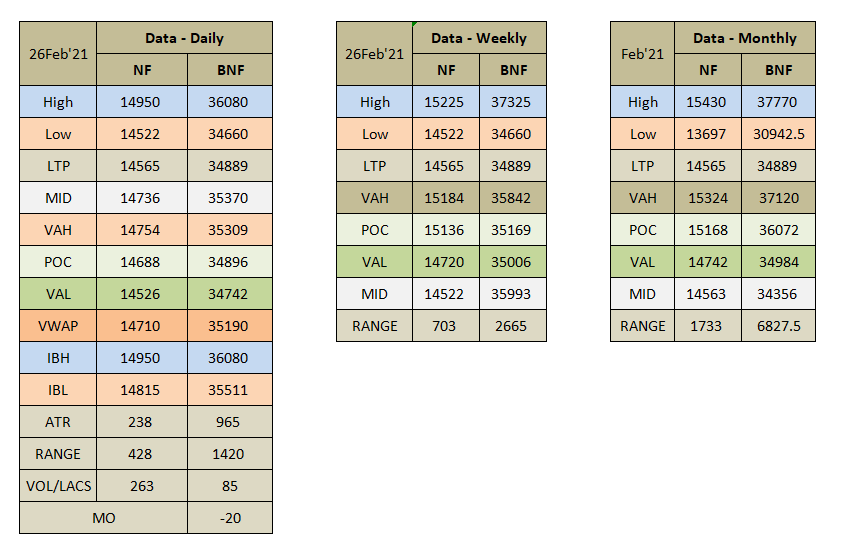The image size is (843, 555).
Task: Select the MO value cell showing -20
Action: (229, 518)
